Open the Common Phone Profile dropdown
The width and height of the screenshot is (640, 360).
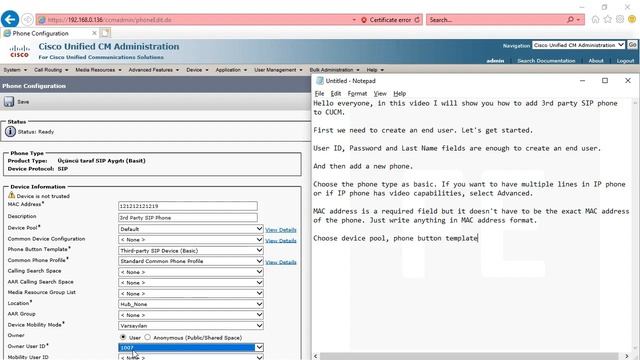[x=191, y=261]
